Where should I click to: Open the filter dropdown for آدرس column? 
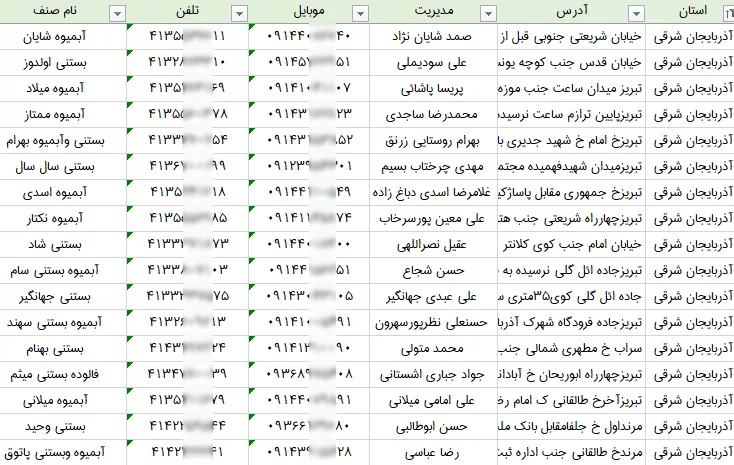pyautogui.click(x=637, y=14)
